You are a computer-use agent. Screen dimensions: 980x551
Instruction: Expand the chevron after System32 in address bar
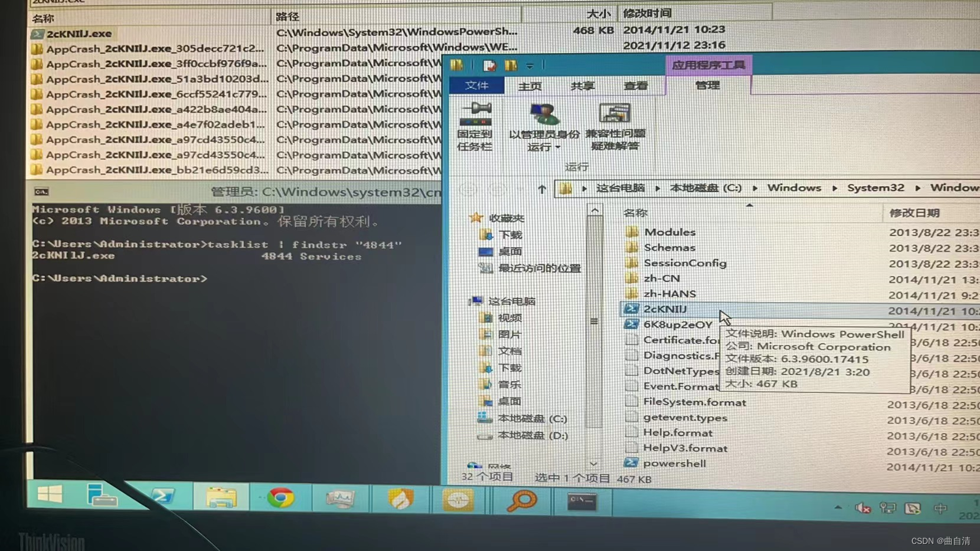click(x=918, y=188)
